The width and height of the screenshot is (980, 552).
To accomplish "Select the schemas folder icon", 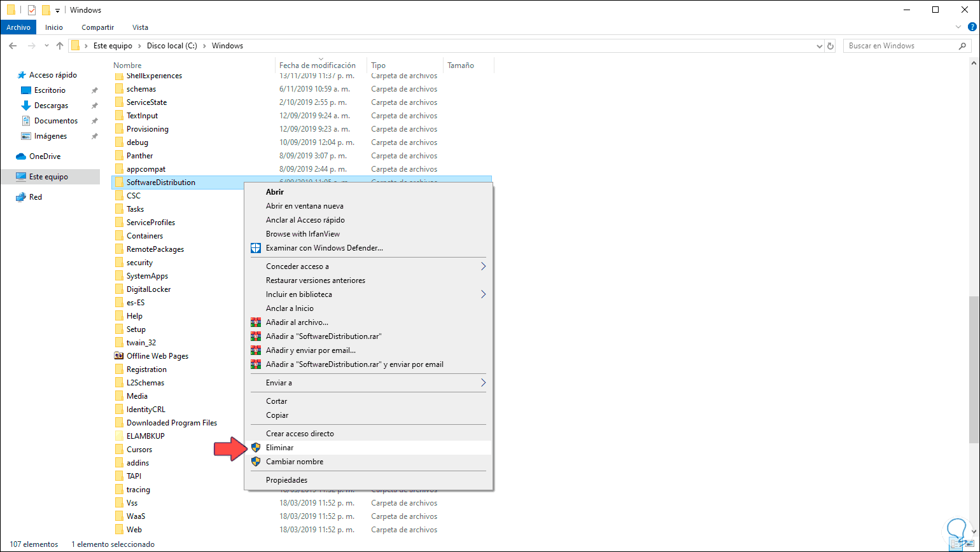I will 119,89.
